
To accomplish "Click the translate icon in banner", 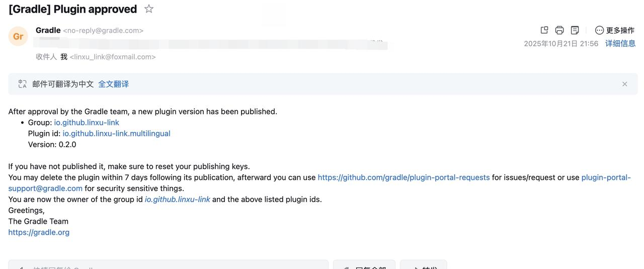I will pyautogui.click(x=22, y=84).
